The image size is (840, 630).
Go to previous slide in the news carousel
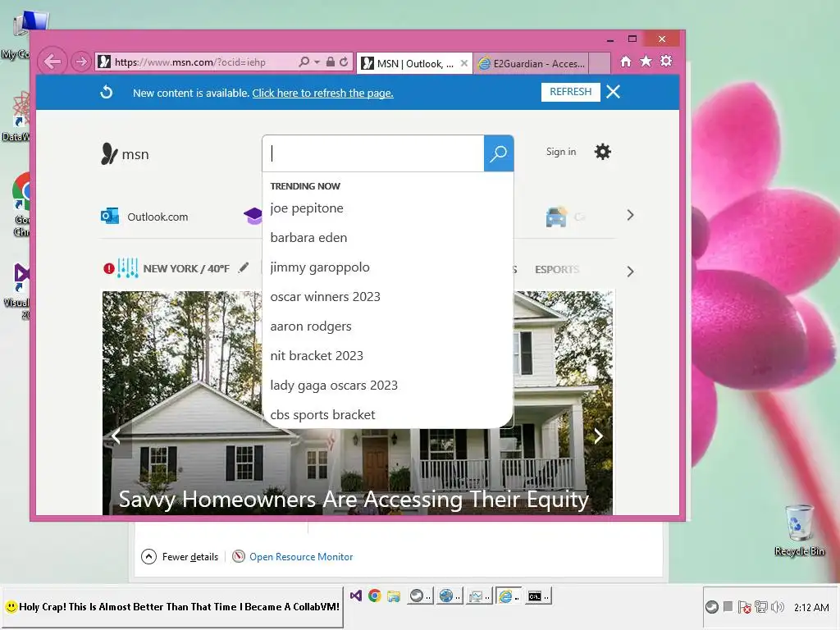pos(116,436)
